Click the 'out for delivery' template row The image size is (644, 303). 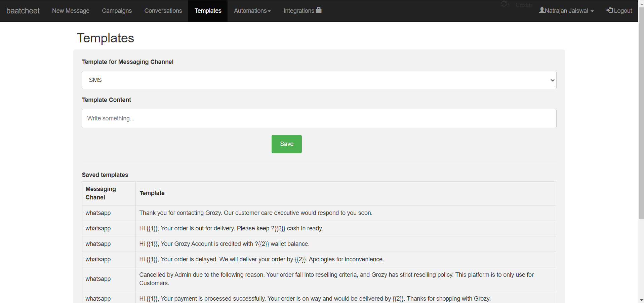pyautogui.click(x=231, y=228)
